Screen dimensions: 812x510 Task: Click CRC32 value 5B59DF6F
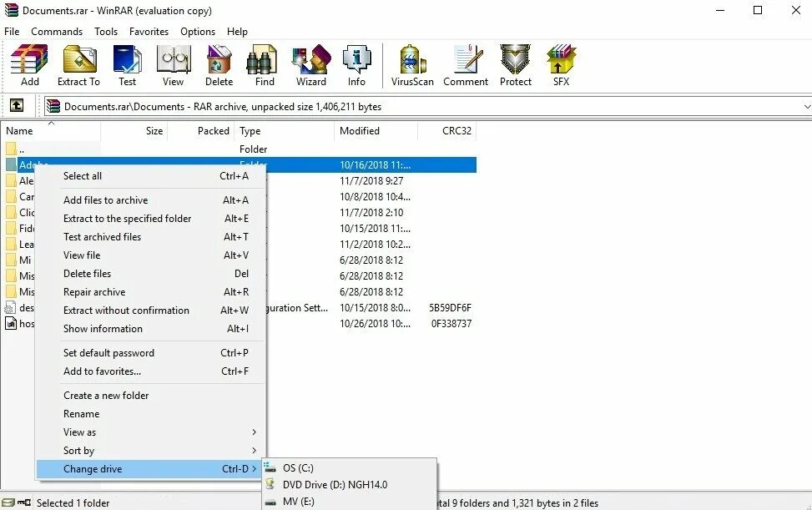[450, 308]
